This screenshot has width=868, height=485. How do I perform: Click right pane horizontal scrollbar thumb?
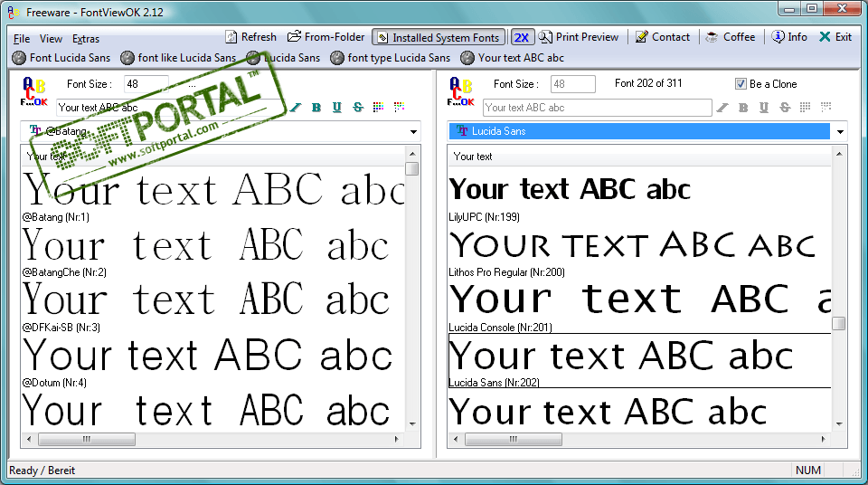(x=514, y=440)
